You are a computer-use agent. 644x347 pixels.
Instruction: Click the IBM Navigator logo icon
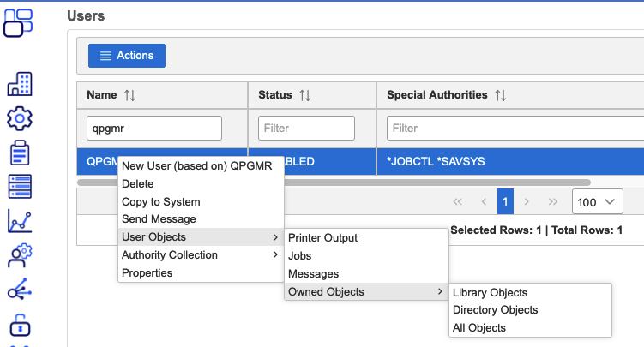(19, 22)
